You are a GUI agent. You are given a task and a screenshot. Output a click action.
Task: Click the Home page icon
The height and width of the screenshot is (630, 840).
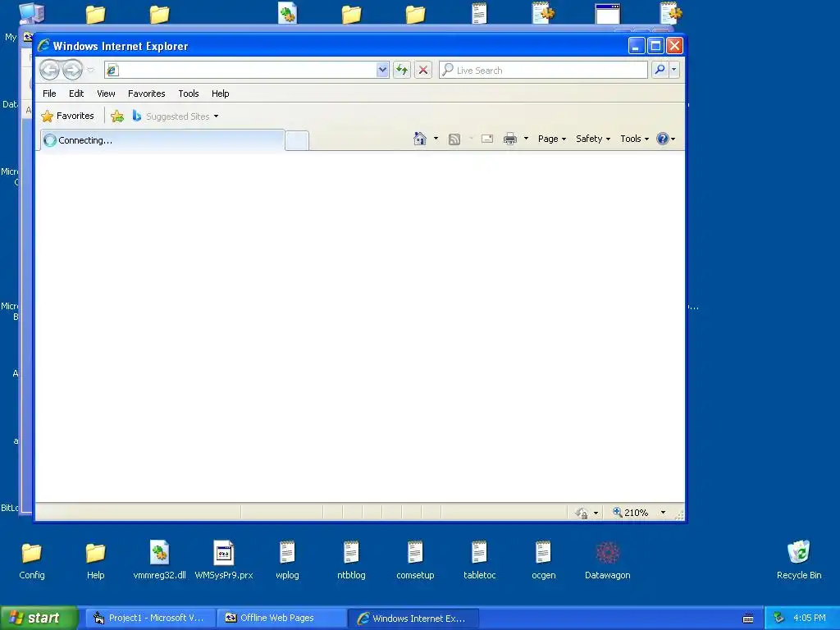[x=420, y=139]
